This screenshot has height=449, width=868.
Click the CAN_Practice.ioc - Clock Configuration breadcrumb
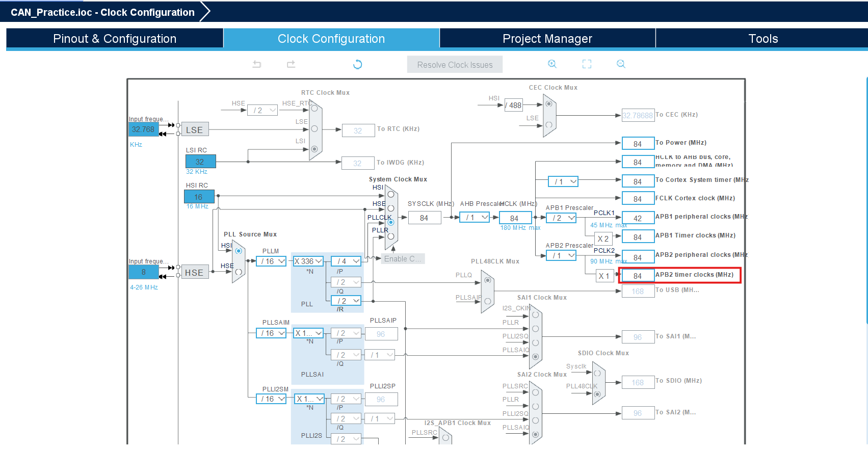click(102, 12)
